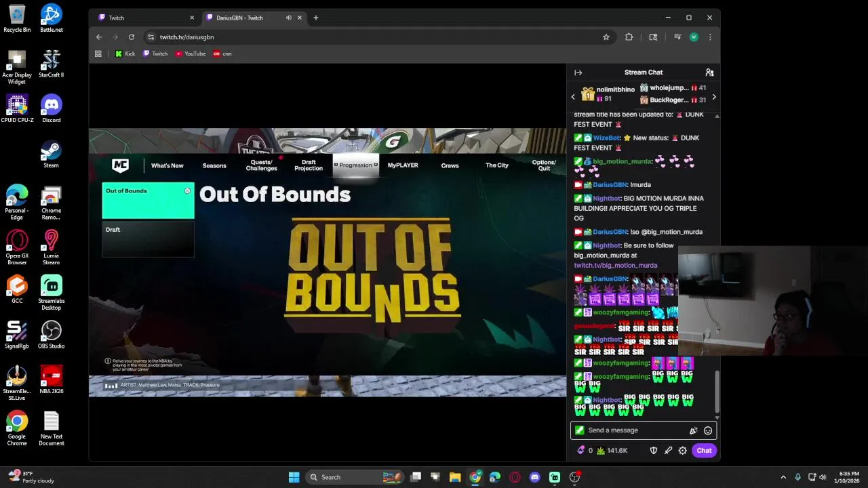Open the Battle.net desktop shortcut
This screenshot has width=868, height=488.
(x=52, y=18)
